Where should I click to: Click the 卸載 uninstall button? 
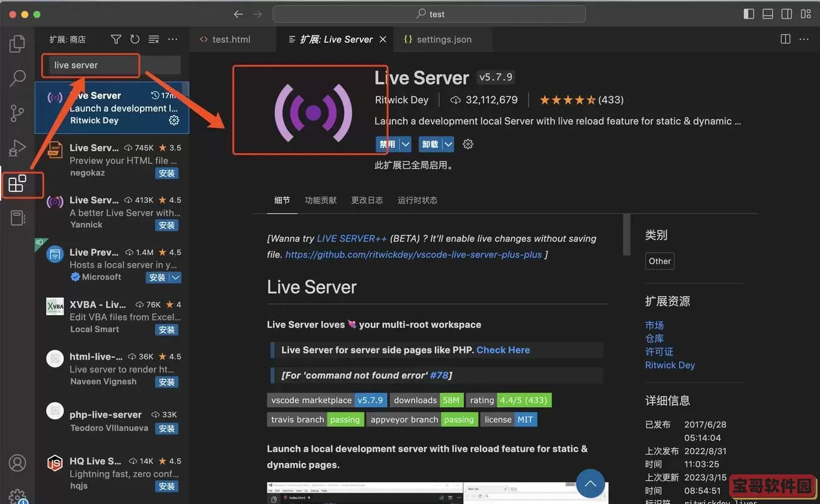430,144
